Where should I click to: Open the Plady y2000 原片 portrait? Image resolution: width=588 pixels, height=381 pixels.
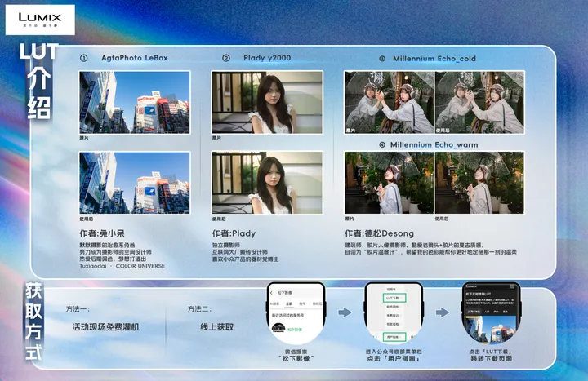tap(267, 102)
